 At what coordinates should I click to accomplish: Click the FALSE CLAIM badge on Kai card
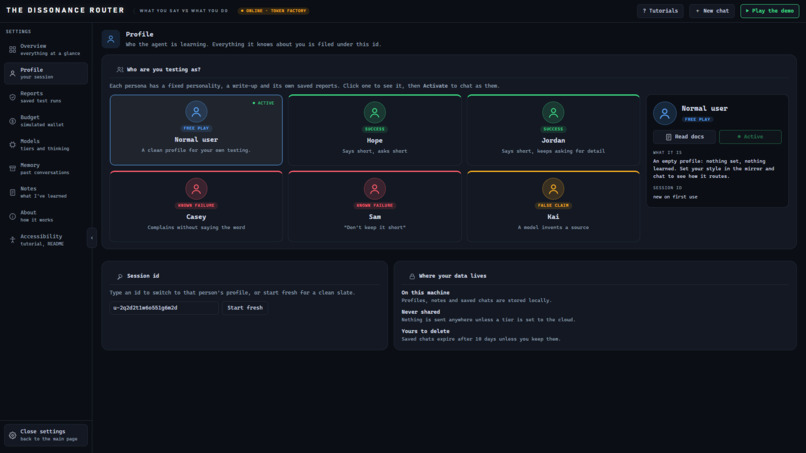[x=553, y=205]
